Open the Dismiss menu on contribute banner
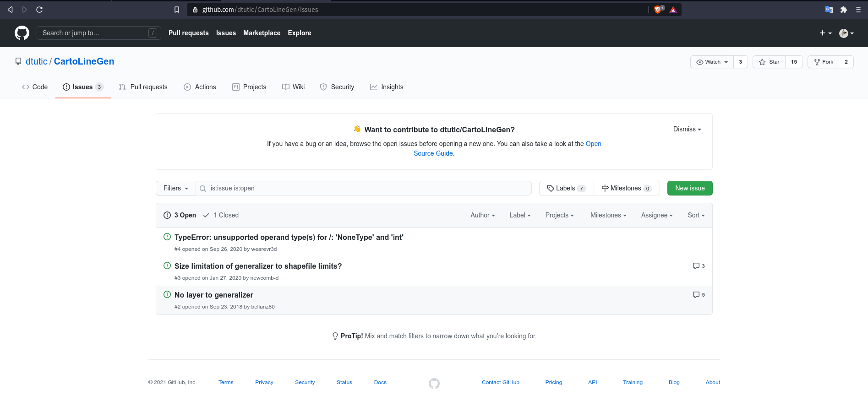This screenshot has width=868, height=412. (687, 129)
